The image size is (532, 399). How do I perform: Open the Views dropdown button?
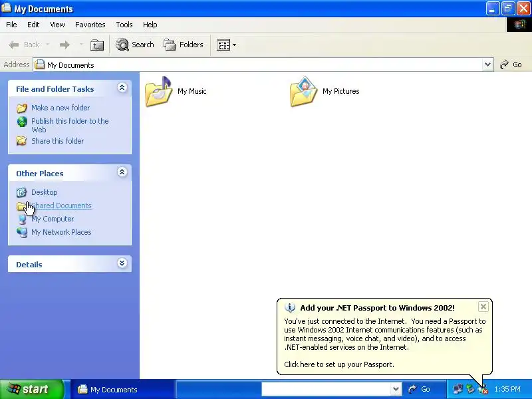(x=226, y=45)
